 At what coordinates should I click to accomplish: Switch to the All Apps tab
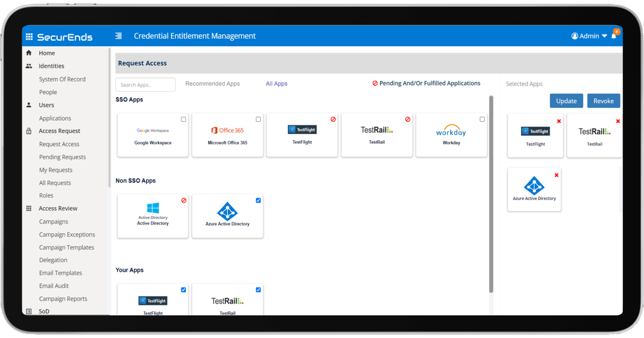click(x=277, y=84)
